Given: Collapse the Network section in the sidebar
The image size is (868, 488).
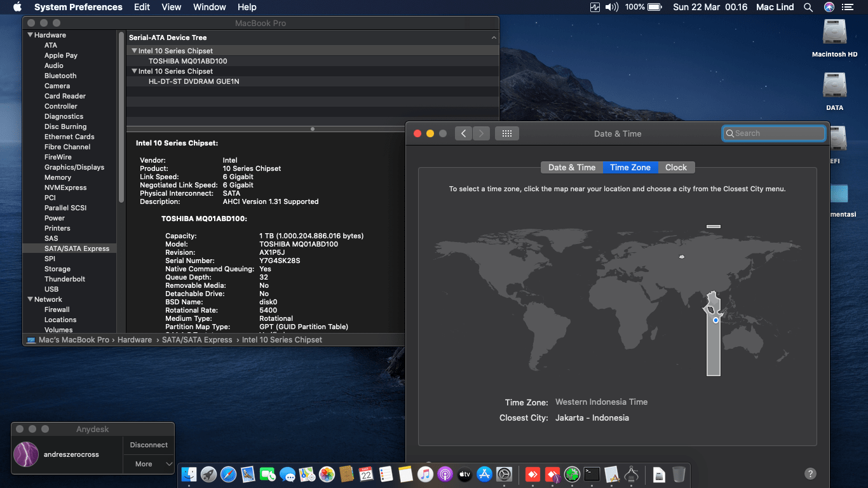Looking at the screenshot, I should 30,299.
